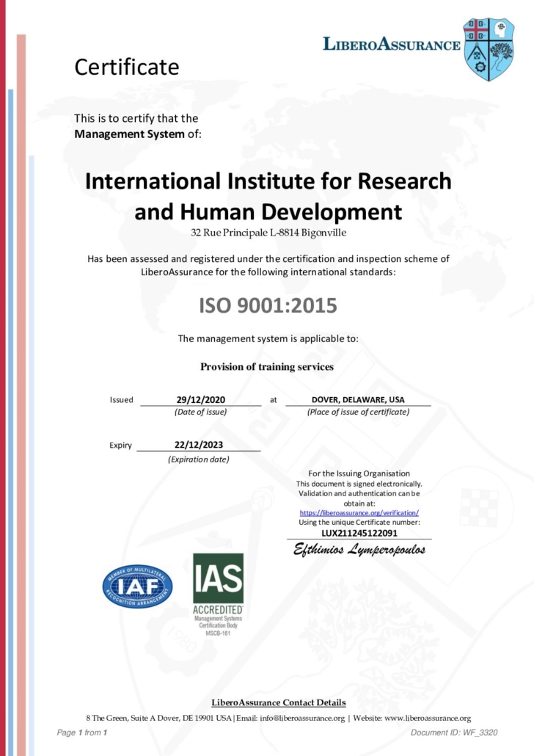Select the Certificate heading
Screen dimensions: 534x756
pyautogui.click(x=127, y=67)
